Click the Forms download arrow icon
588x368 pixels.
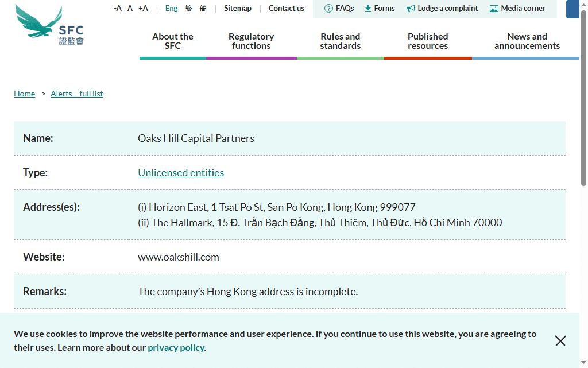[368, 8]
